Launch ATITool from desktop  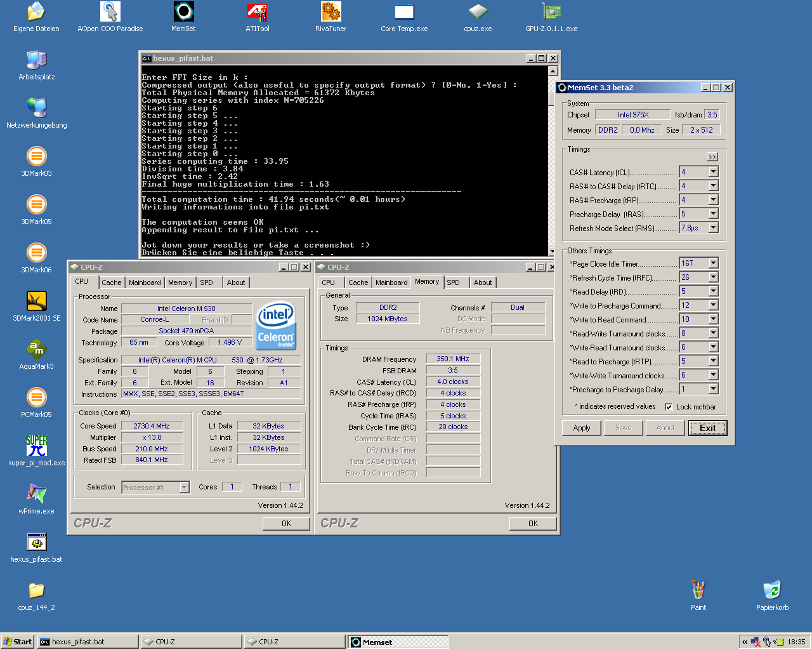(x=257, y=17)
